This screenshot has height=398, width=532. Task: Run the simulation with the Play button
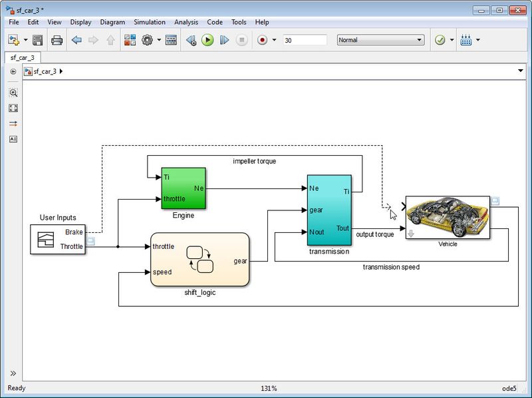click(x=207, y=41)
